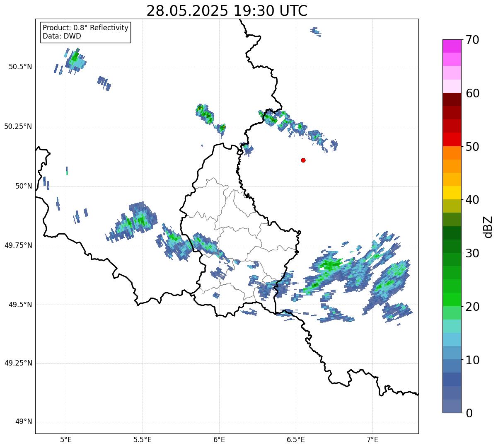Click the colorbar tick label 60
Image resolution: width=498 pixels, height=448 pixels.
tap(472, 93)
